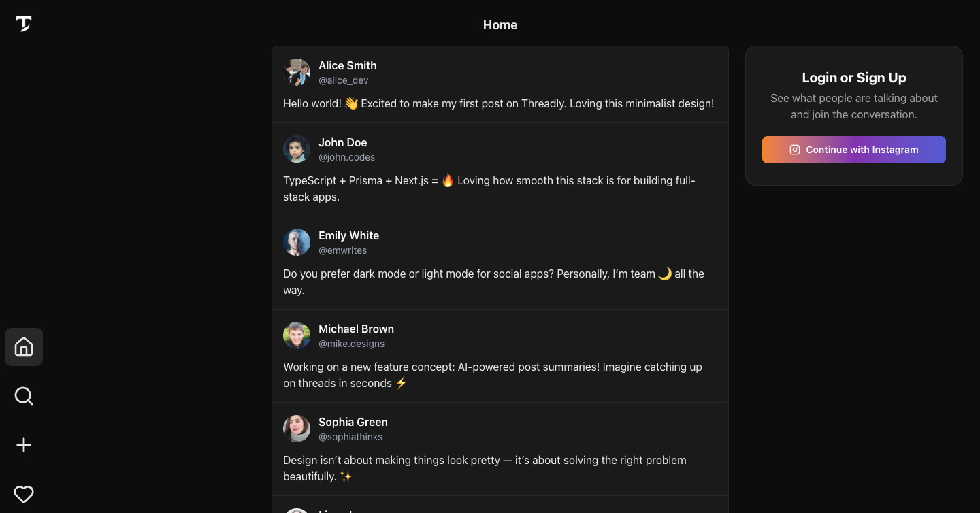
Task: Click Michael Brown's profile avatar
Action: 297,335
